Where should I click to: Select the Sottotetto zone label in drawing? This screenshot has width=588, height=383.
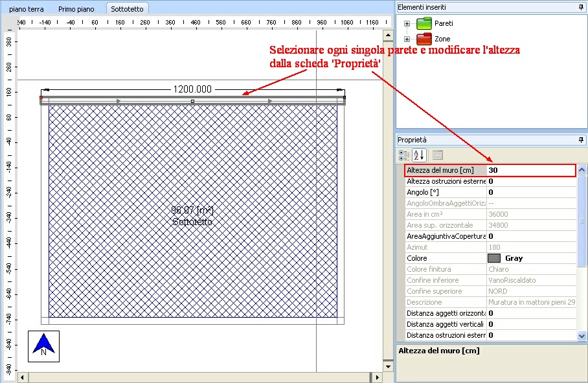[192, 222]
